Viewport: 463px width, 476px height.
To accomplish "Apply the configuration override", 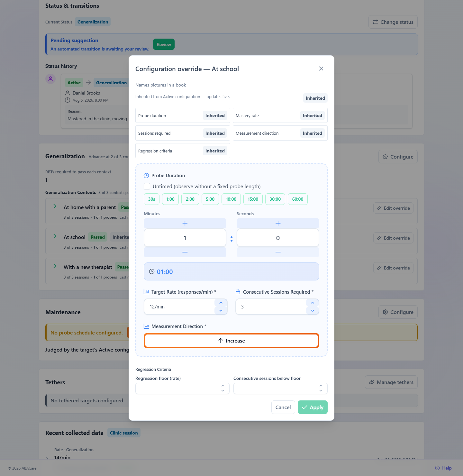I will (313, 407).
